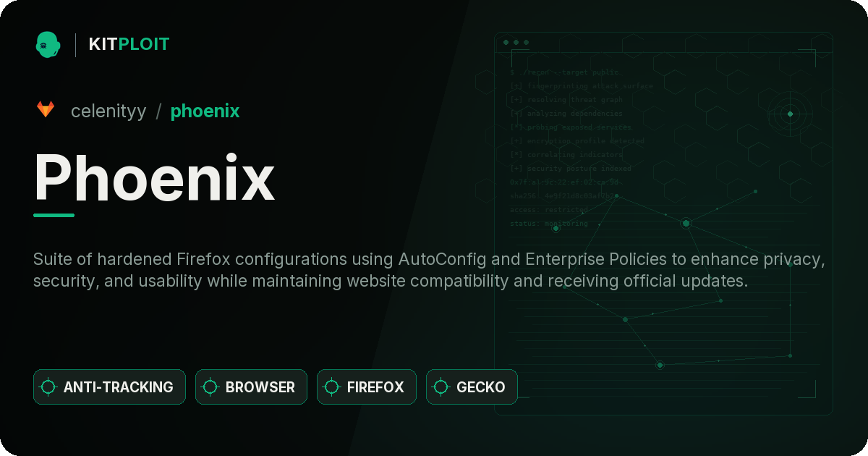Click the 'fingerprinting attack surface' terminal line
Image resolution: width=868 pixels, height=456 pixels.
click(582, 86)
